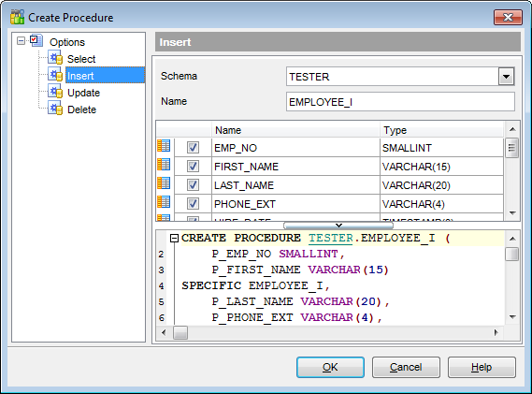Image resolution: width=532 pixels, height=394 pixels.
Task: Click the column icon beside FIRST_NAME
Action: (x=164, y=165)
